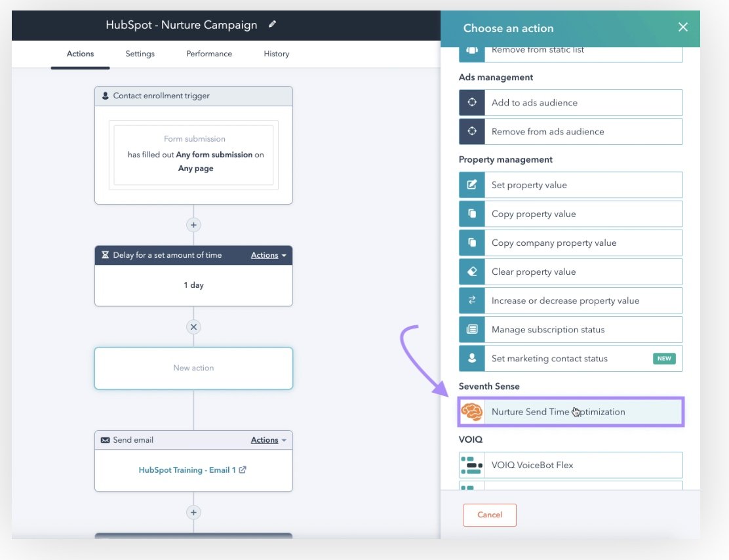Click the Cancel button
Viewport: 729px width, 560px height.
click(490, 515)
